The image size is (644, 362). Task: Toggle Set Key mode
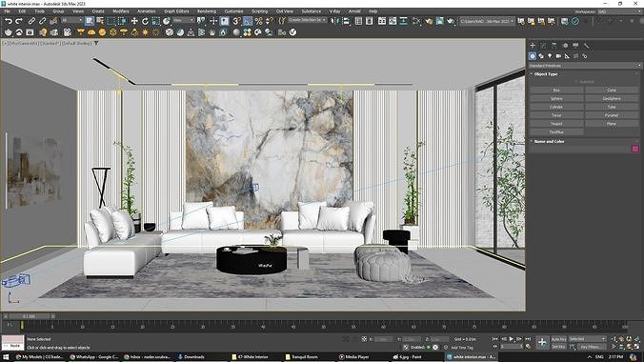(x=558, y=347)
